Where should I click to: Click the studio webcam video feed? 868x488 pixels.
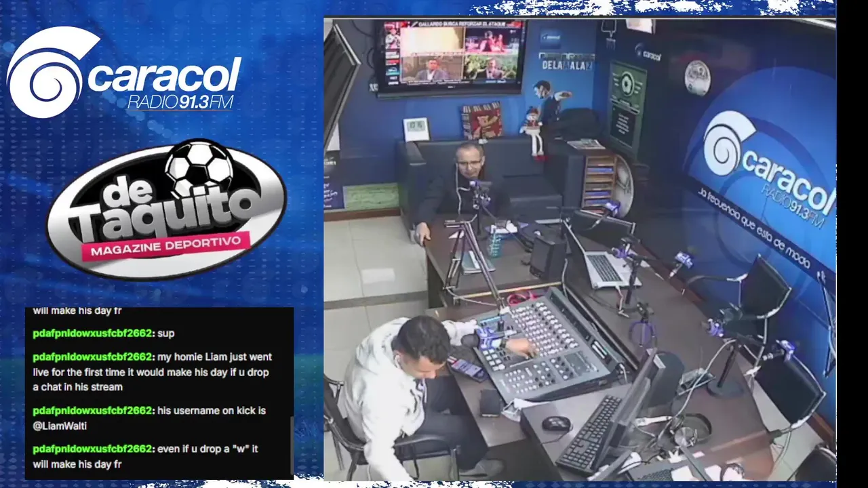(x=579, y=249)
